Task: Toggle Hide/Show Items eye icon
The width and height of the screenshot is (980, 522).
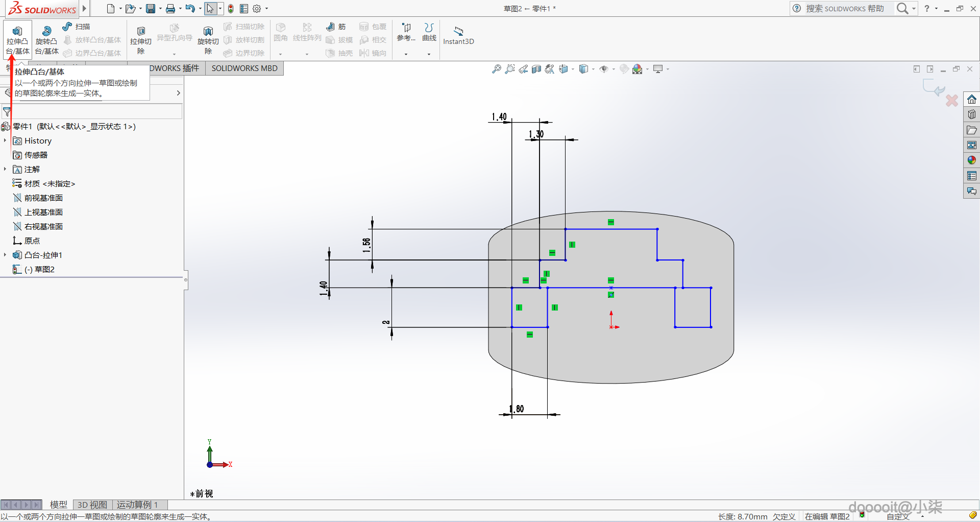Action: 604,69
